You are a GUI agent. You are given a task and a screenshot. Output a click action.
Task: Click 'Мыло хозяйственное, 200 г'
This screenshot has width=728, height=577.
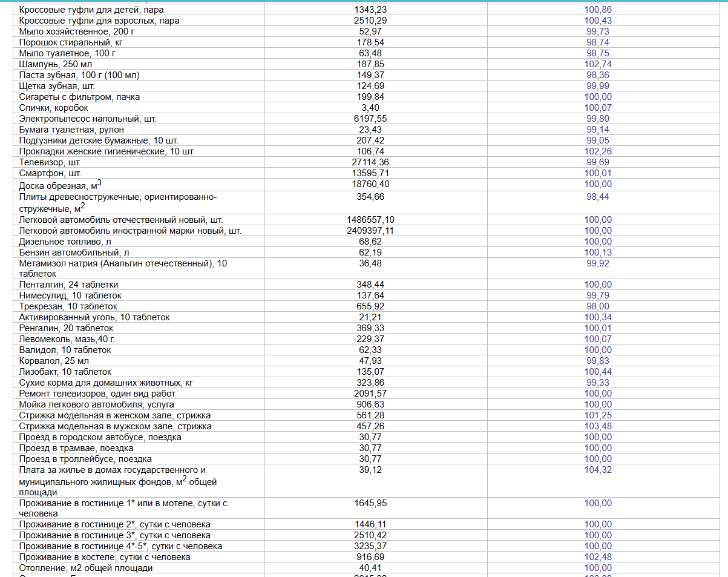(x=77, y=31)
